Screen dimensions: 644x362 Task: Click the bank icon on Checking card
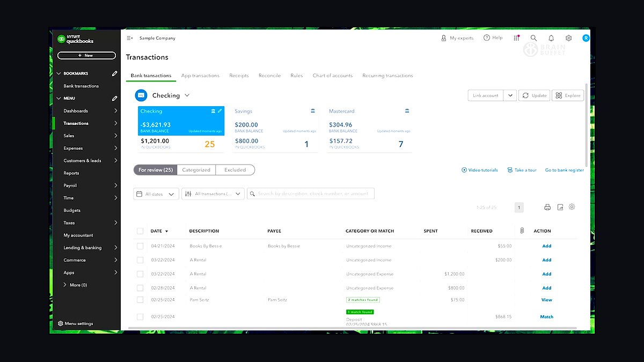(x=213, y=111)
